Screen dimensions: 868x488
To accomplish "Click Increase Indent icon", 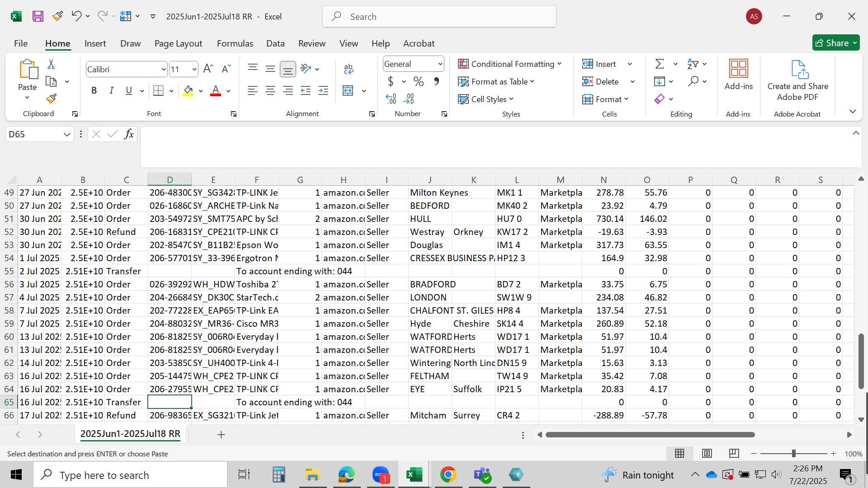I will 323,91.
